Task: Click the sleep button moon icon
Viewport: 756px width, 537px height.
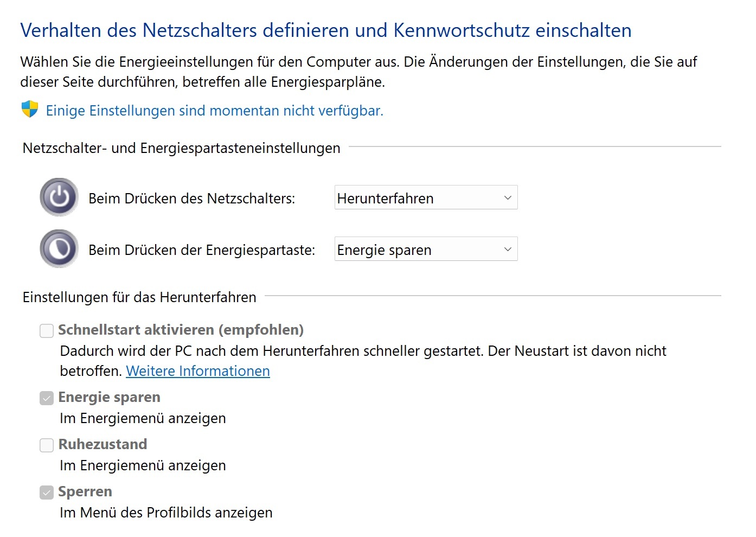Action: point(59,248)
